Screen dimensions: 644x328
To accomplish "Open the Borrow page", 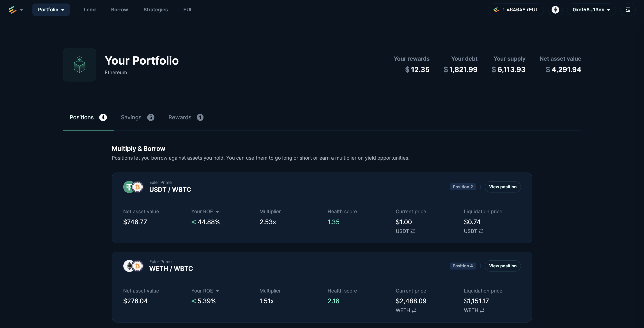I will (120, 10).
